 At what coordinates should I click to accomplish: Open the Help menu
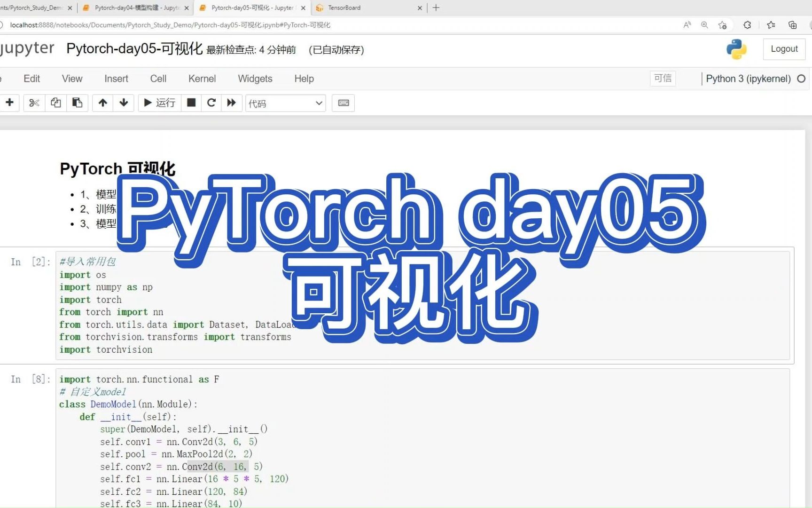[304, 79]
